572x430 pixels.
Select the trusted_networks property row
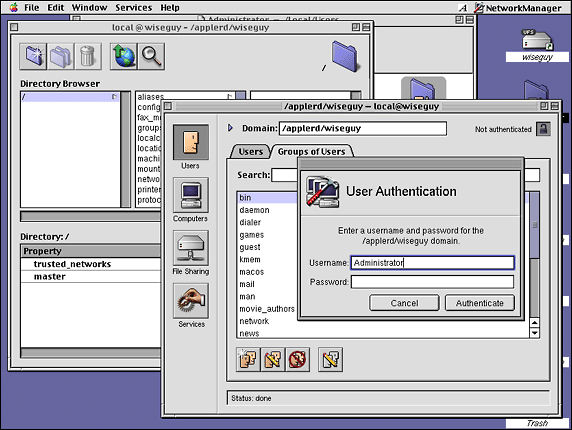click(x=90, y=264)
